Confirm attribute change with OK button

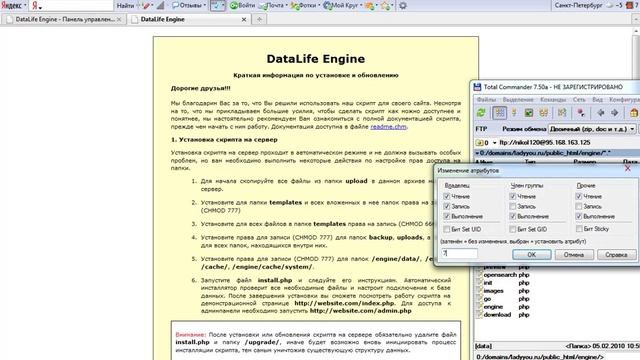point(531,255)
